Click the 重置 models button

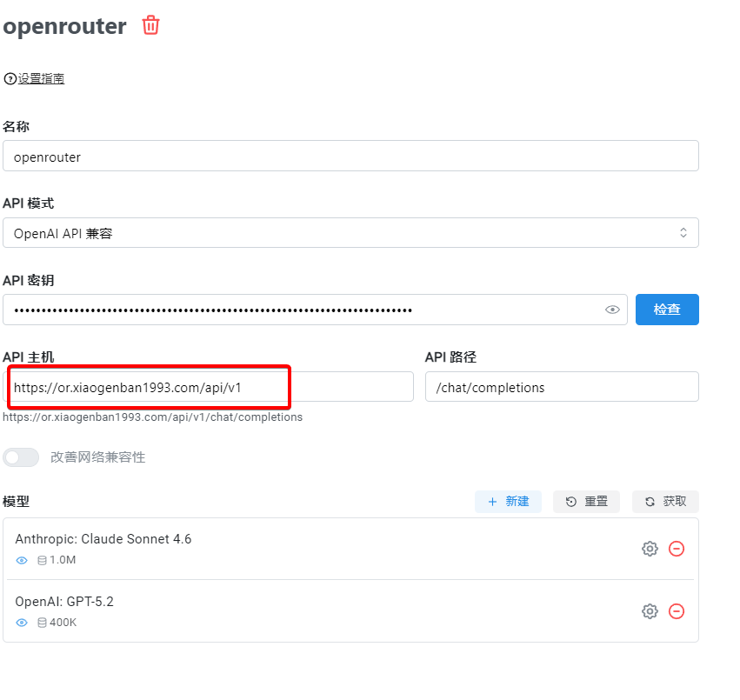pos(586,502)
